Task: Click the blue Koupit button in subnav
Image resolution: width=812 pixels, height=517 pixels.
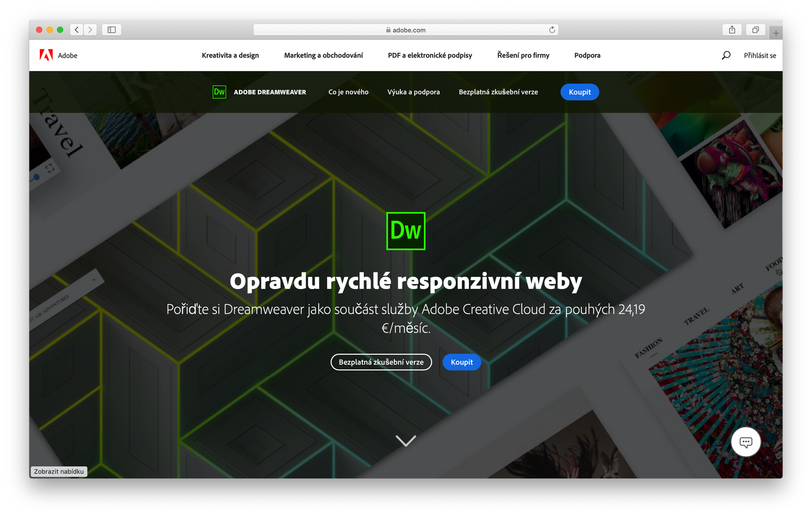Action: tap(579, 92)
